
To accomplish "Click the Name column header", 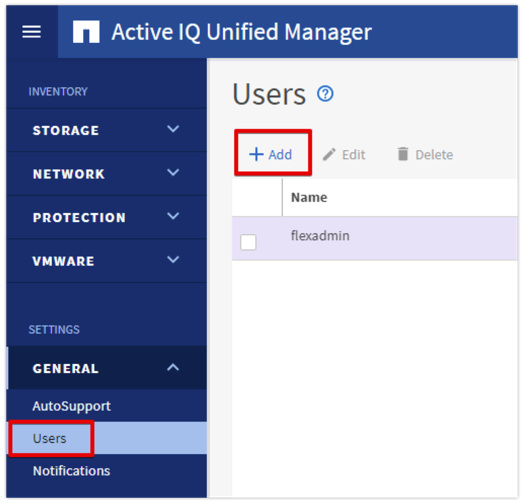I will 309,197.
